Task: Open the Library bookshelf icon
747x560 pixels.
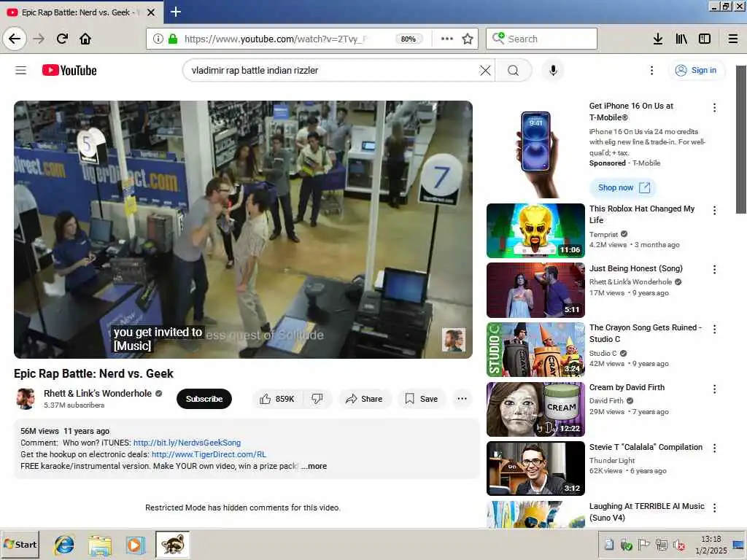Action: click(x=681, y=39)
